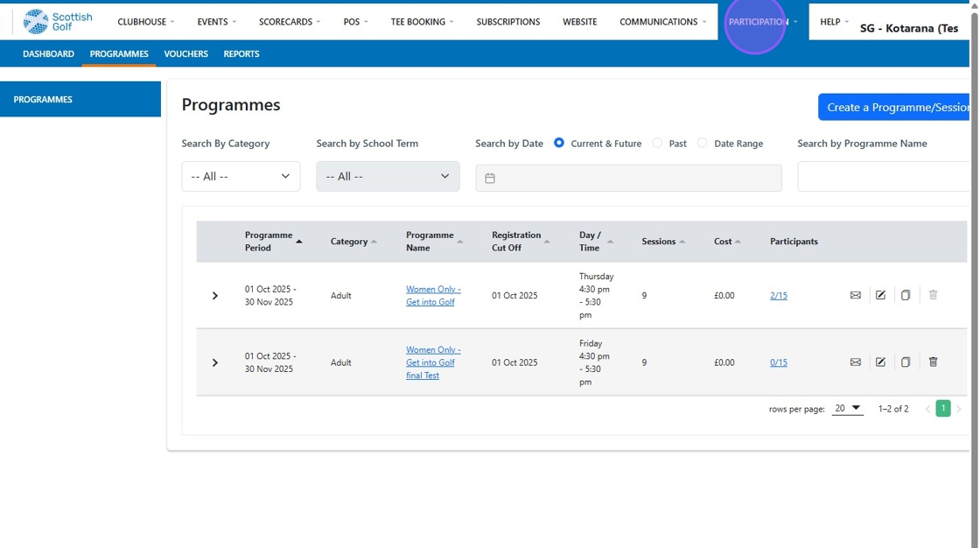Click the Search by Programme Name field
The height and width of the screenshot is (548, 980).
coord(883,176)
